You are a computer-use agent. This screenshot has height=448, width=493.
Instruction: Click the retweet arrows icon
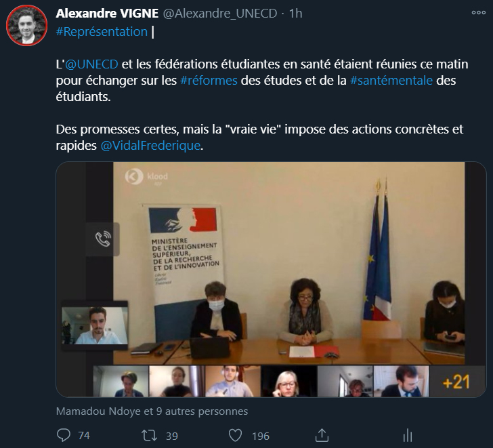pos(149,436)
